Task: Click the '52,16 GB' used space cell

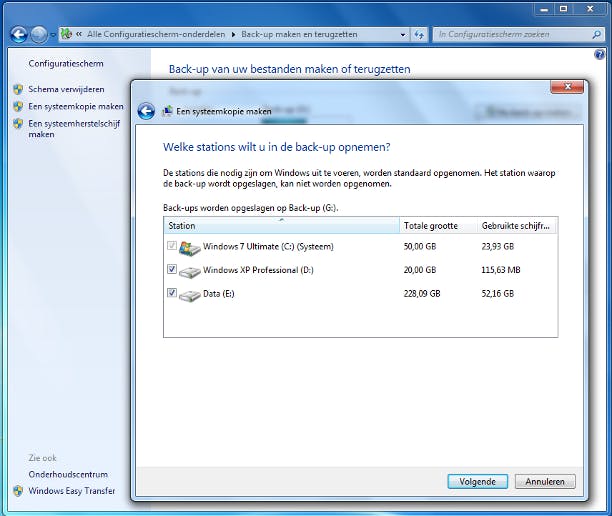Action: click(x=498, y=294)
